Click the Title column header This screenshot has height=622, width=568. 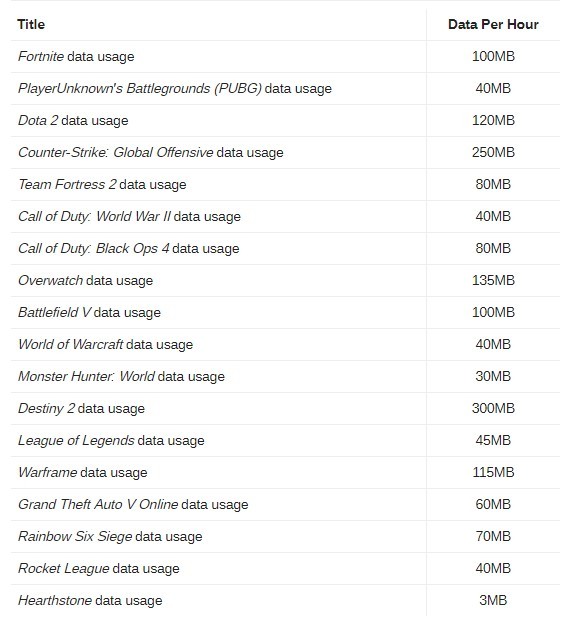tap(31, 24)
